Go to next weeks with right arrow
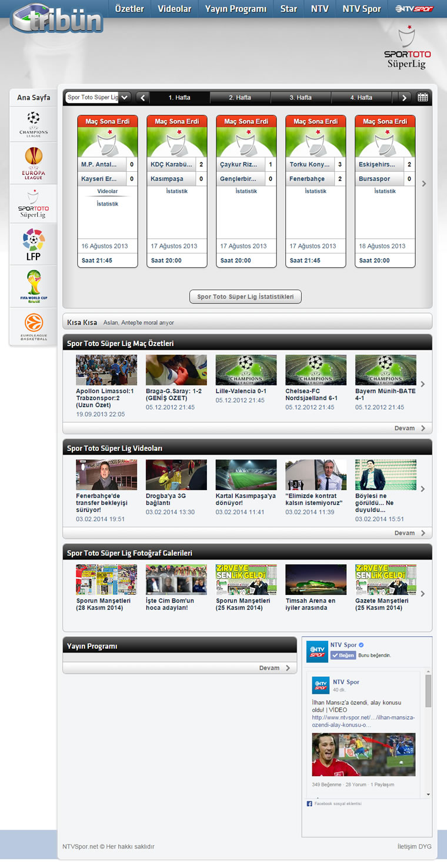The width and height of the screenshot is (447, 868). point(404,98)
